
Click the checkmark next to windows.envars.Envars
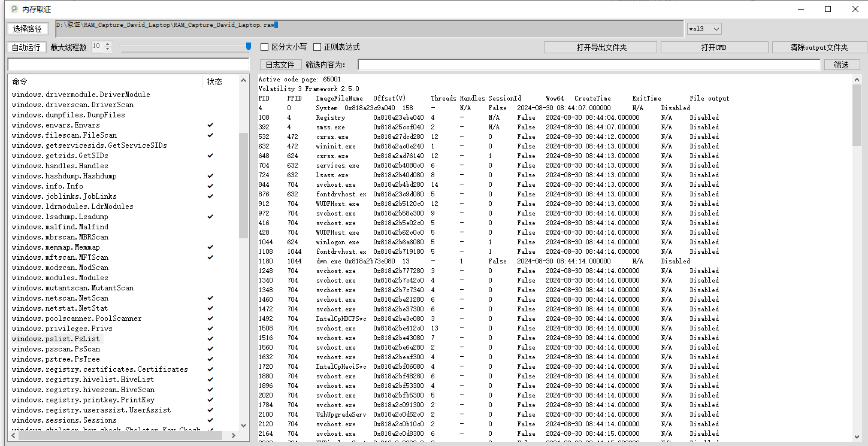tap(210, 125)
